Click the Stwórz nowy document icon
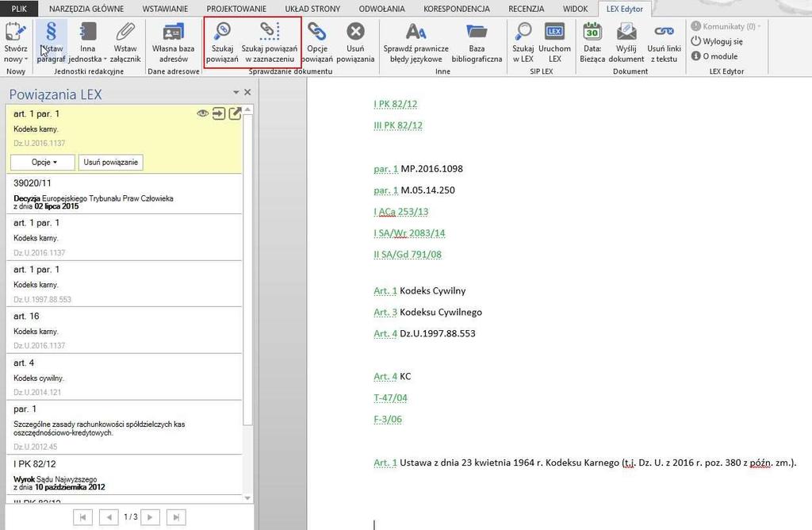This screenshot has width=812, height=530. click(16, 32)
